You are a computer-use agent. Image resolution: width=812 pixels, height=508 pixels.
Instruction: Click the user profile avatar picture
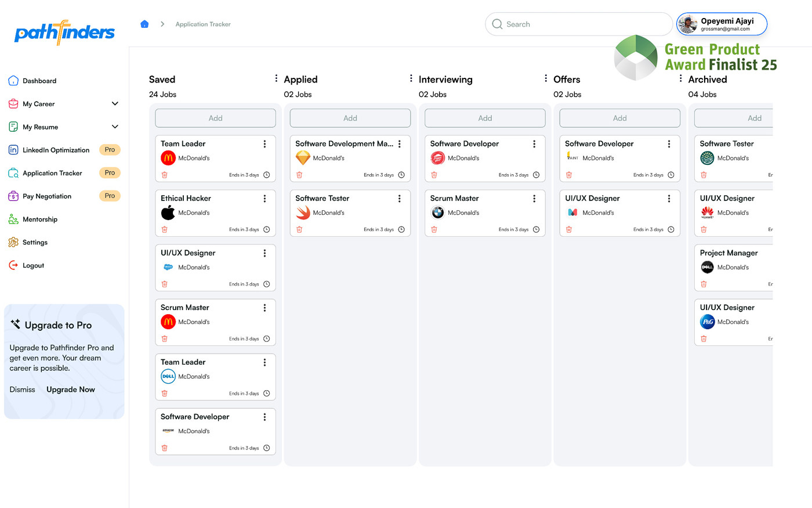(688, 24)
